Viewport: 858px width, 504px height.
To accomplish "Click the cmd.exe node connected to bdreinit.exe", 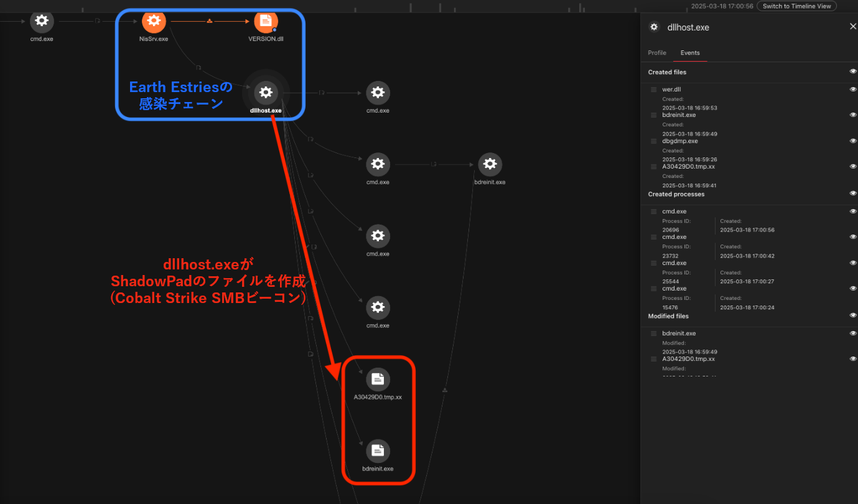I will click(x=378, y=164).
